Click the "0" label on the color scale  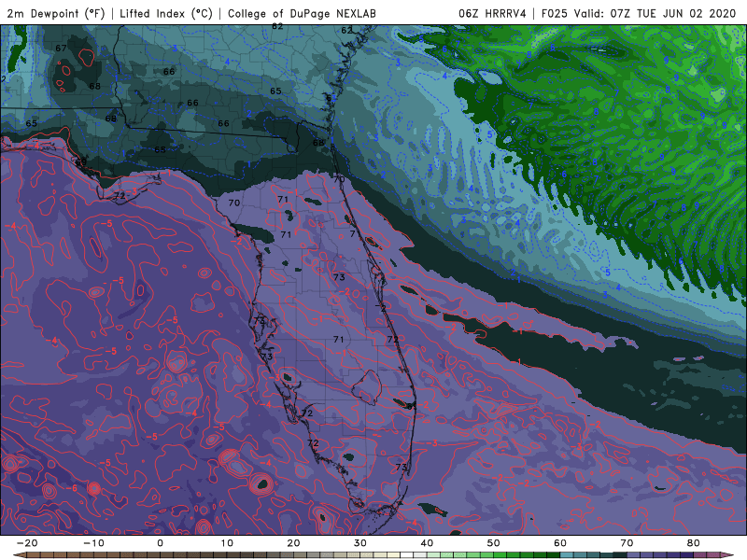click(160, 543)
